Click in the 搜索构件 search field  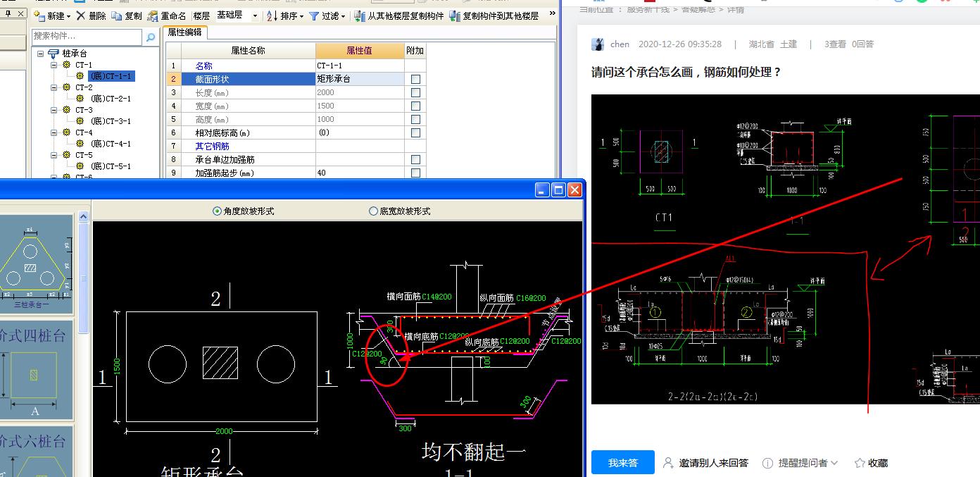(87, 37)
